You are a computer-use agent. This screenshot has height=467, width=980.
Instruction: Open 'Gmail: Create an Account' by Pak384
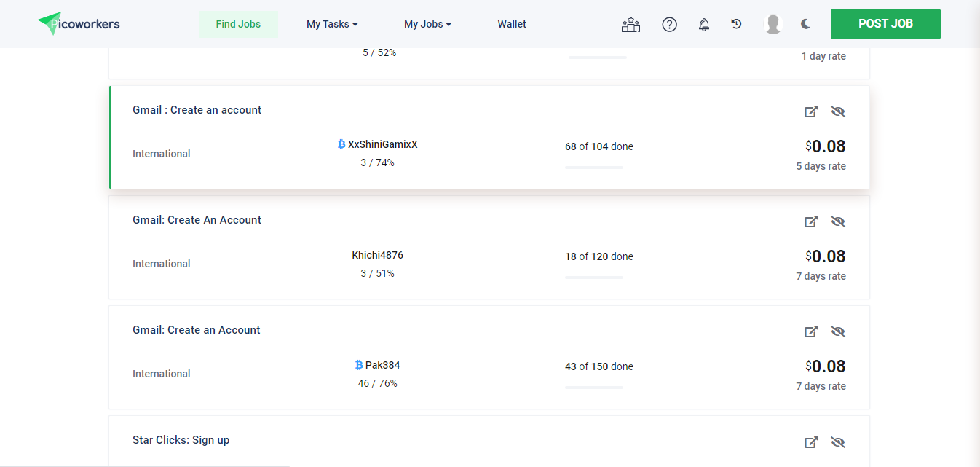pyautogui.click(x=196, y=330)
